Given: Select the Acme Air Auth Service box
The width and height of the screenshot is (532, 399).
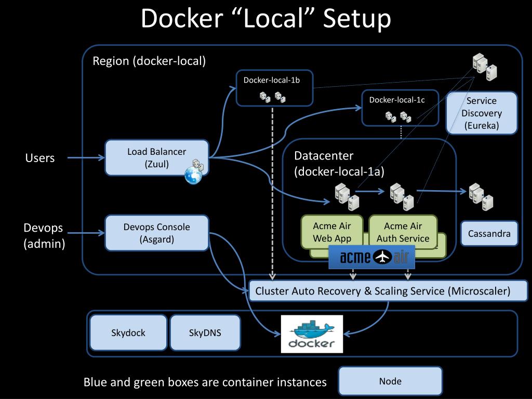Looking at the screenshot, I should coord(403,232).
